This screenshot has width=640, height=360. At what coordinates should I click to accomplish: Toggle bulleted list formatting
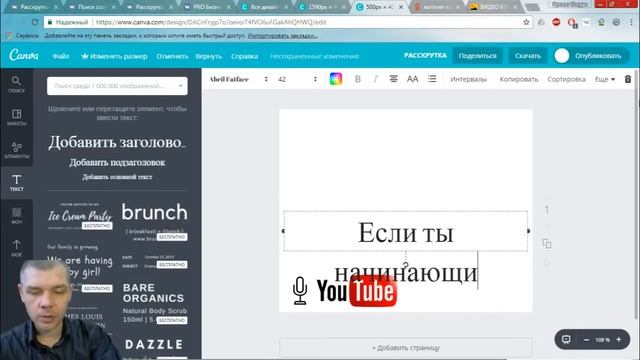click(432, 79)
